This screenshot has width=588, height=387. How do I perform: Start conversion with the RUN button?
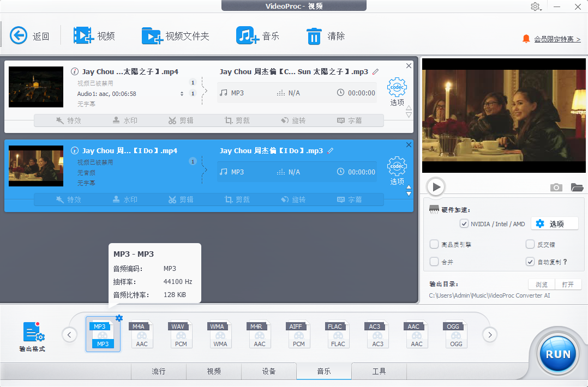(x=557, y=354)
